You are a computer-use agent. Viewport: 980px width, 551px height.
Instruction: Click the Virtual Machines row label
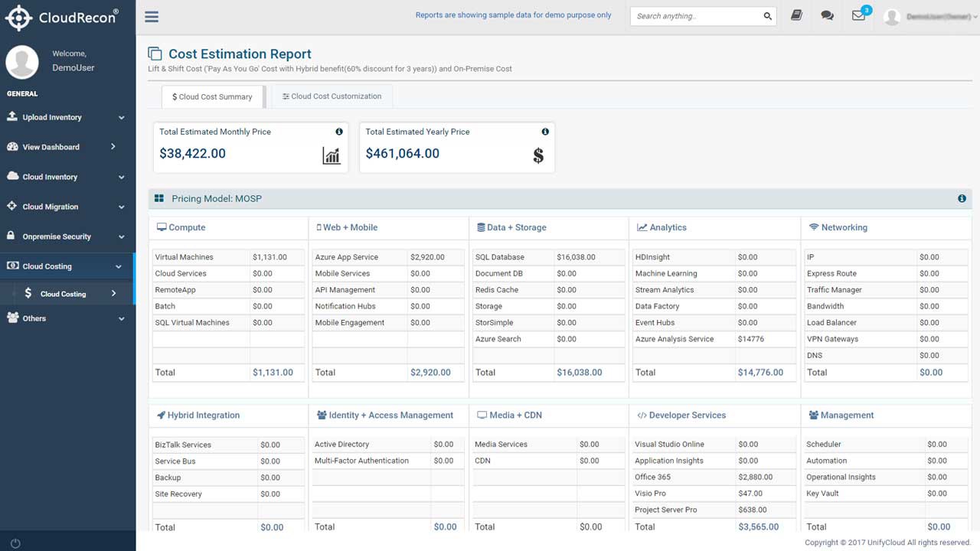coord(185,257)
